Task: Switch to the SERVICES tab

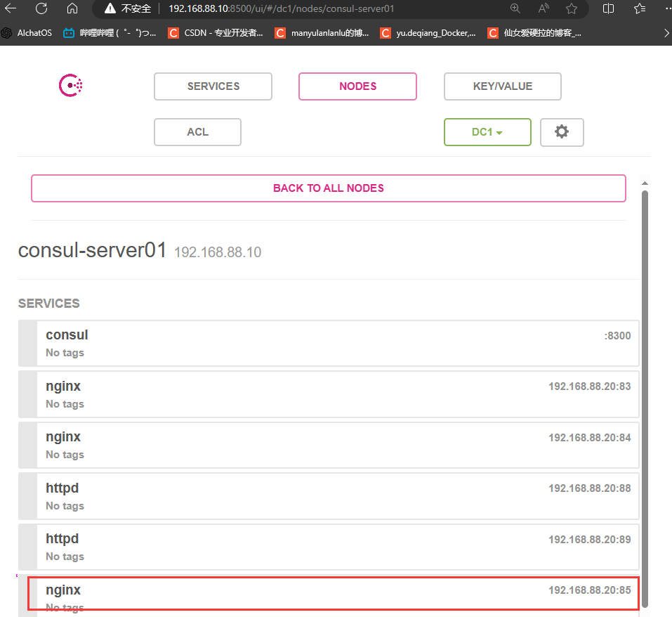Action: tap(213, 86)
